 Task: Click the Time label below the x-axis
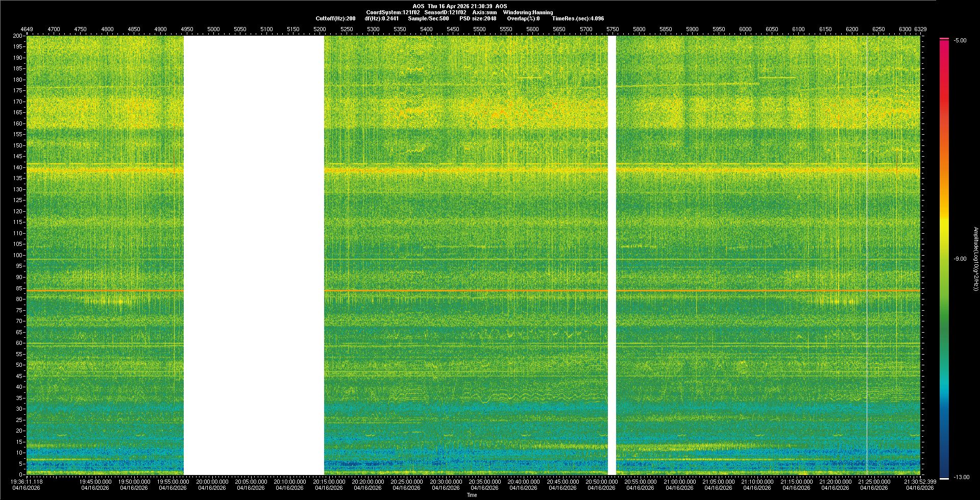click(472, 495)
